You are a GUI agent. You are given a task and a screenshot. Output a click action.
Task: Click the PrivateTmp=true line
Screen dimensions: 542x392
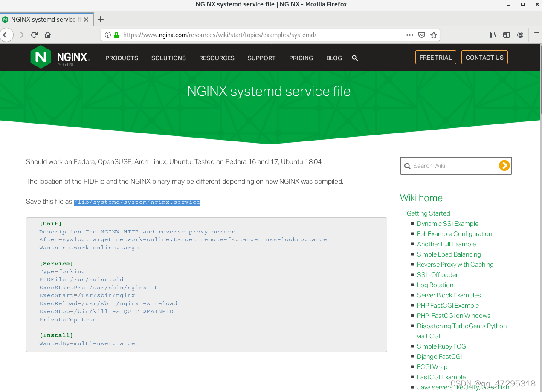click(68, 320)
